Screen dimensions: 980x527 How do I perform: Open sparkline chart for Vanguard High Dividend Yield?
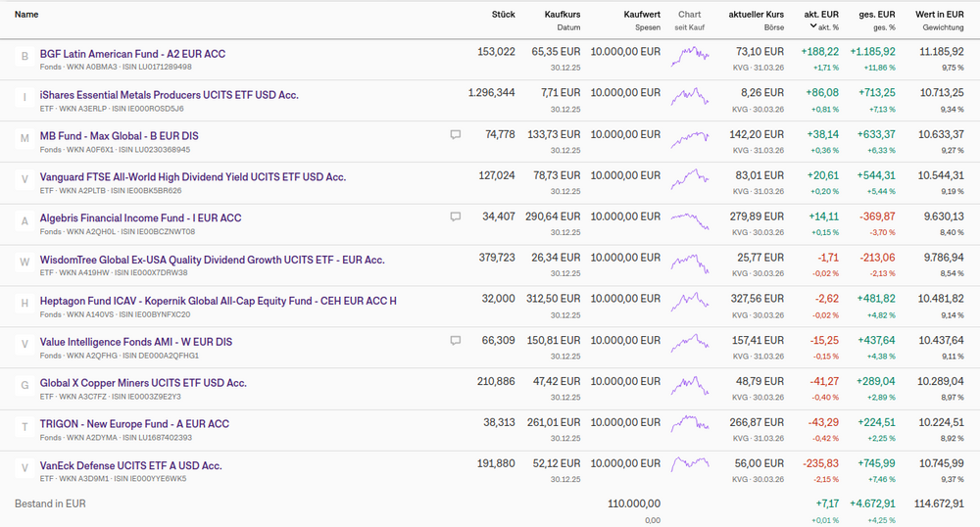tap(690, 180)
